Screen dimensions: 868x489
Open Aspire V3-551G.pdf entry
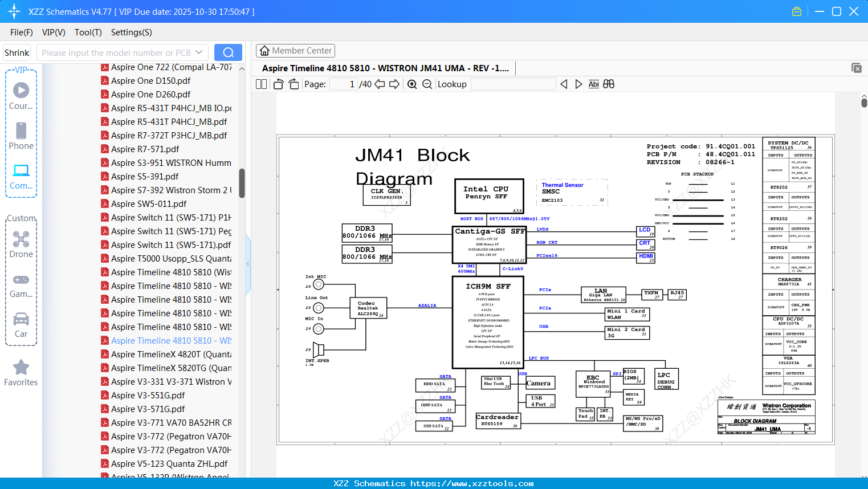coord(148,396)
